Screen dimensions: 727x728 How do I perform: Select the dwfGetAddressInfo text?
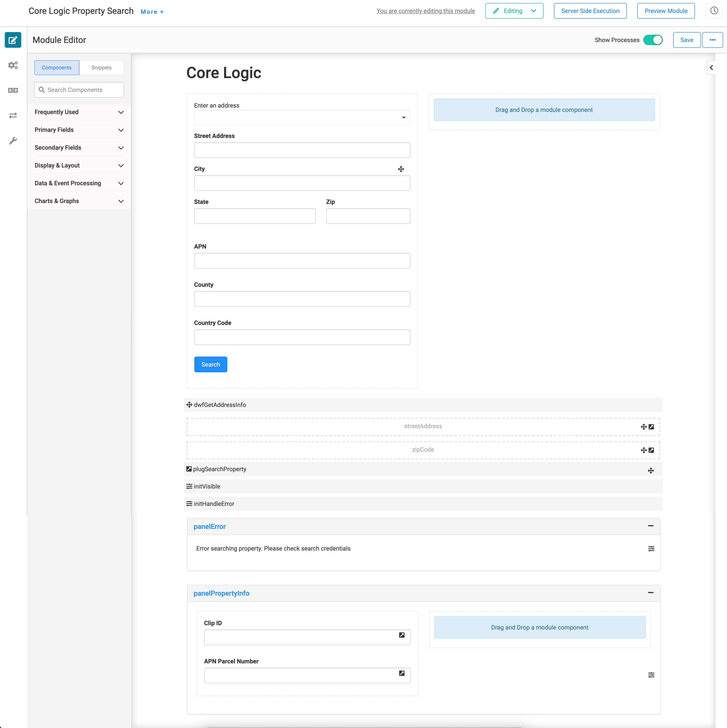[220, 405]
